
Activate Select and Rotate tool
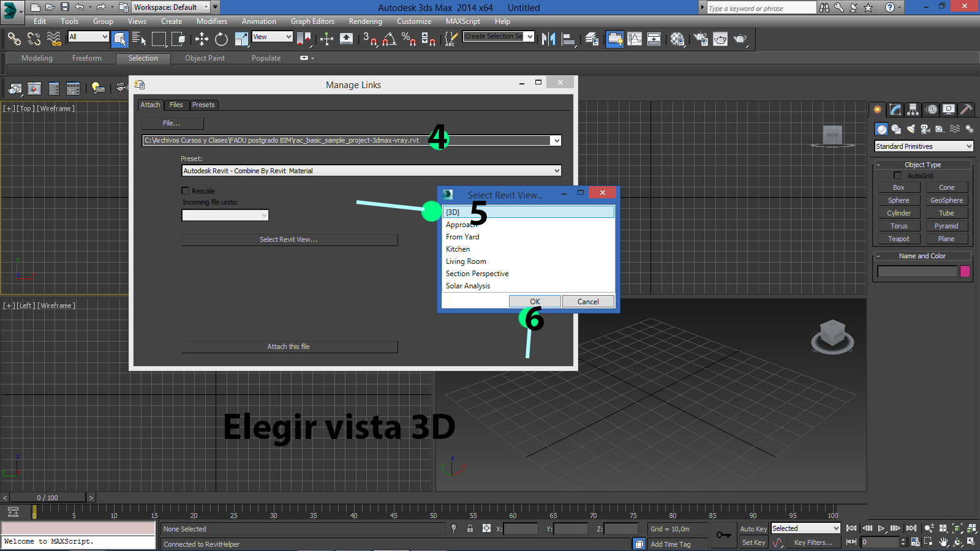pyautogui.click(x=221, y=39)
